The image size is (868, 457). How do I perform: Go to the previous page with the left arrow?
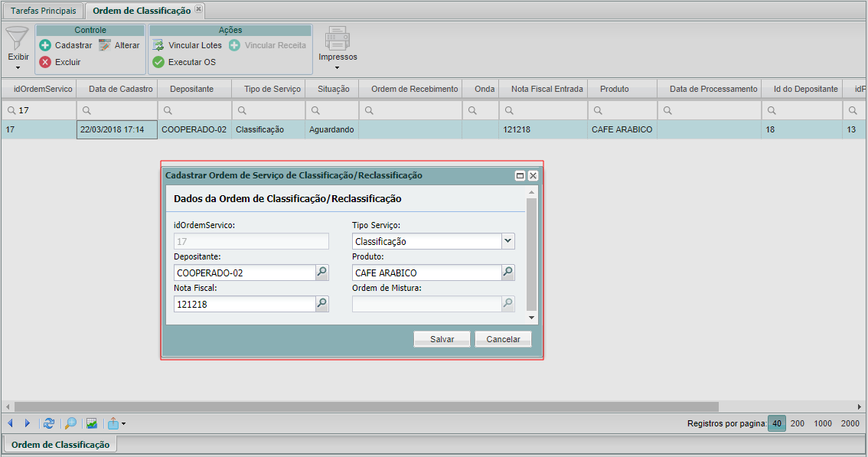pos(10,423)
